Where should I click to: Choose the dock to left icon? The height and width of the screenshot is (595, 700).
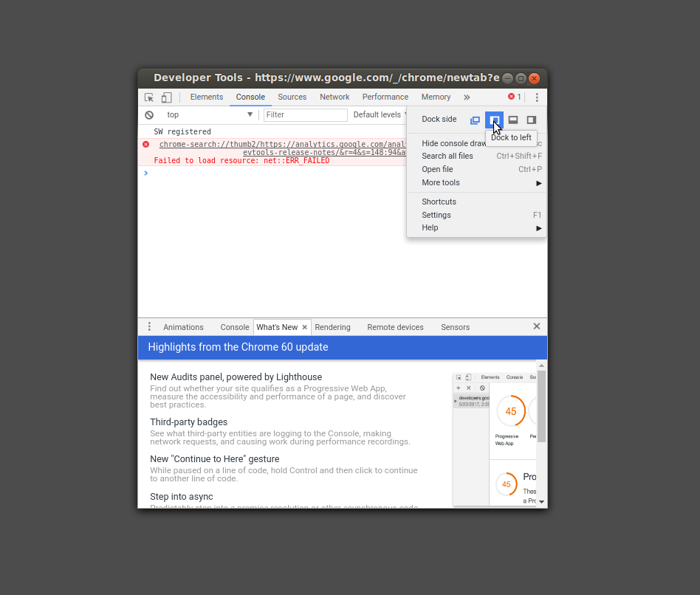(x=494, y=120)
